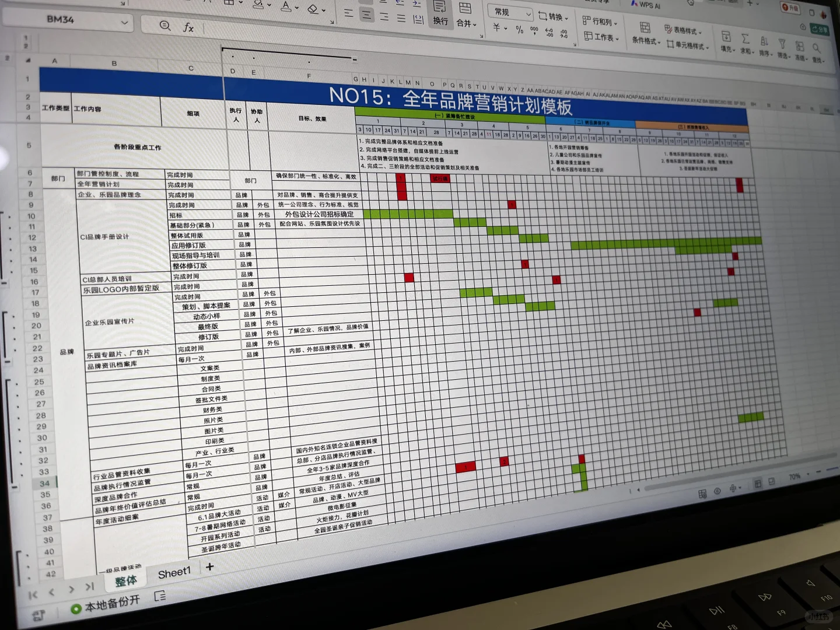Select all cells with the corner triangle
The image size is (840, 630).
[x=27, y=60]
